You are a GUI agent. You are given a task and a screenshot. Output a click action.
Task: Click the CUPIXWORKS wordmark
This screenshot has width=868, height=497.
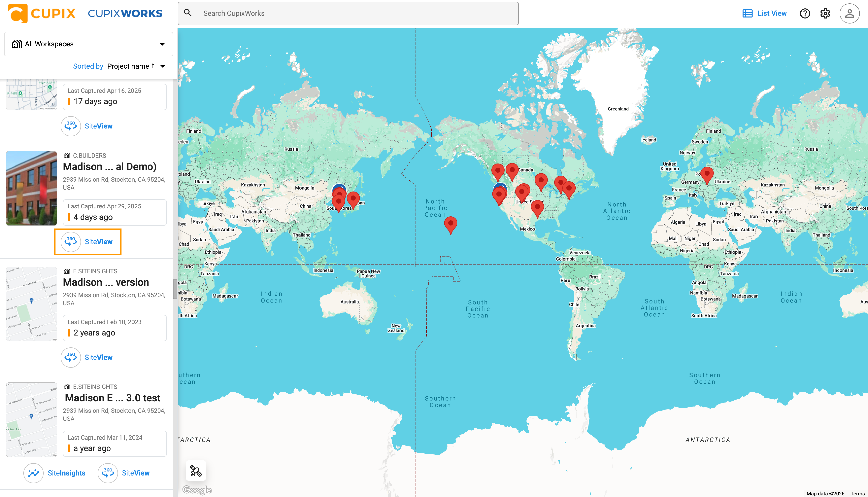(125, 13)
